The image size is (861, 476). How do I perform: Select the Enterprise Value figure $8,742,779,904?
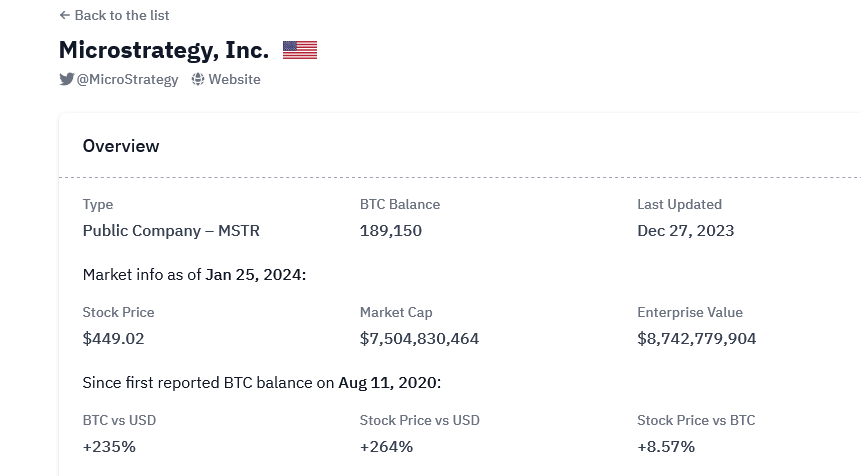click(x=696, y=339)
